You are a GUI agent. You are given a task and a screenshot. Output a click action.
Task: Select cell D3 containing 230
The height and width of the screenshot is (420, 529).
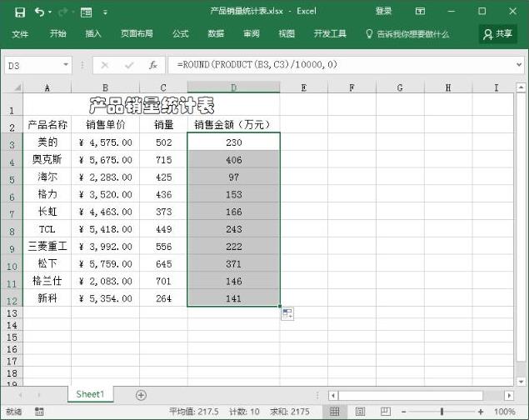[233, 142]
